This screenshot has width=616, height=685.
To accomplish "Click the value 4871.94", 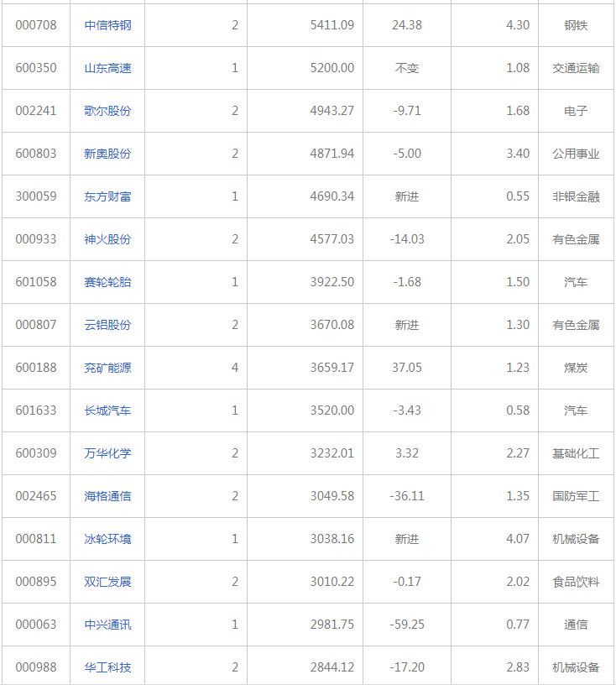I will pyautogui.click(x=332, y=154).
